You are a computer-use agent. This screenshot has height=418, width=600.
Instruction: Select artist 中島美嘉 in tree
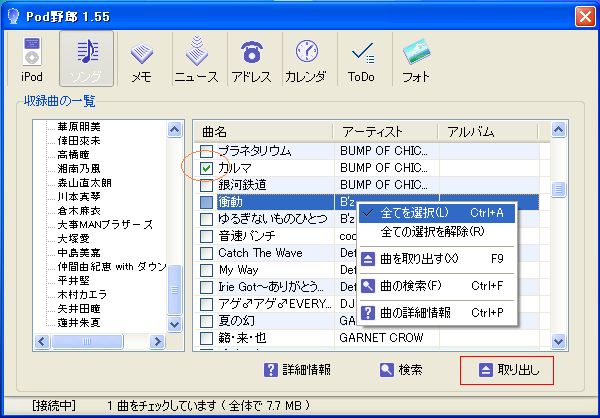pyautogui.click(x=79, y=253)
